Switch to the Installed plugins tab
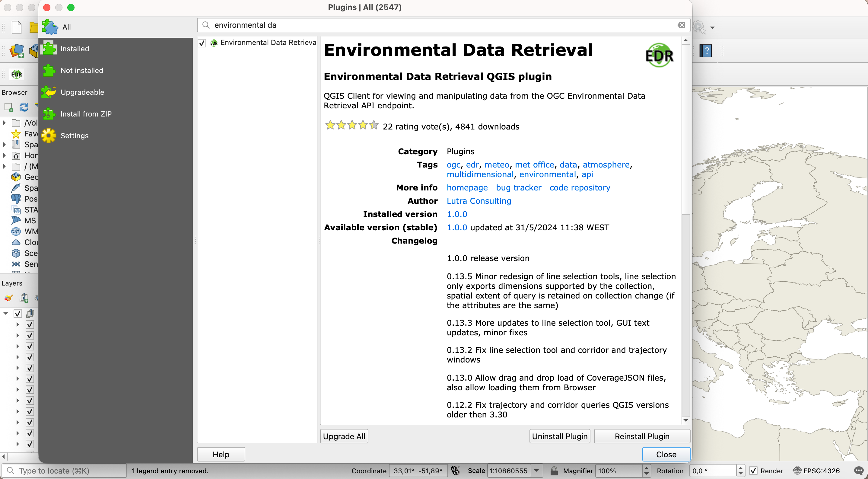 (x=75, y=49)
